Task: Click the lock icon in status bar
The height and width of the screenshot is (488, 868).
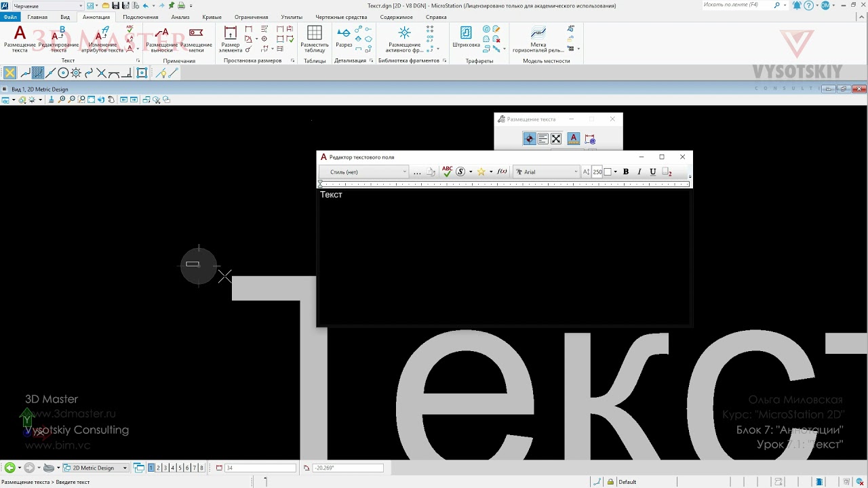Action: (x=610, y=482)
